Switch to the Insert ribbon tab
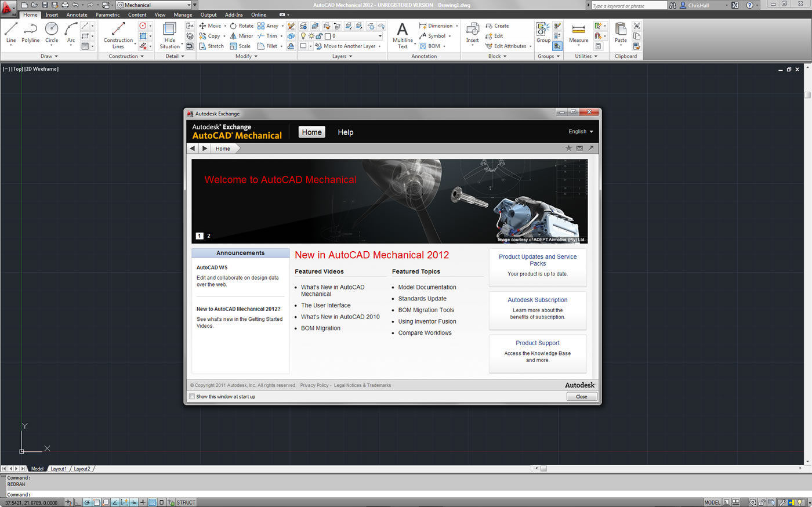 tap(52, 15)
